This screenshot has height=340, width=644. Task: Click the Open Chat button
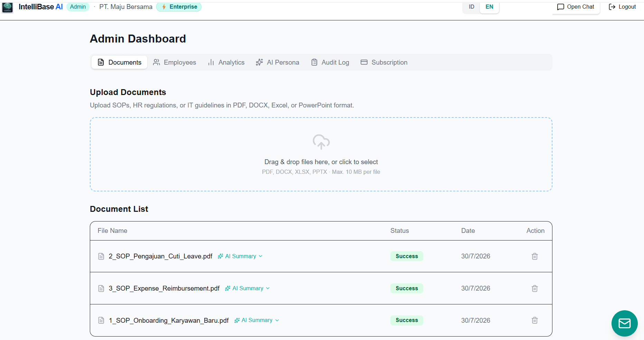576,7
